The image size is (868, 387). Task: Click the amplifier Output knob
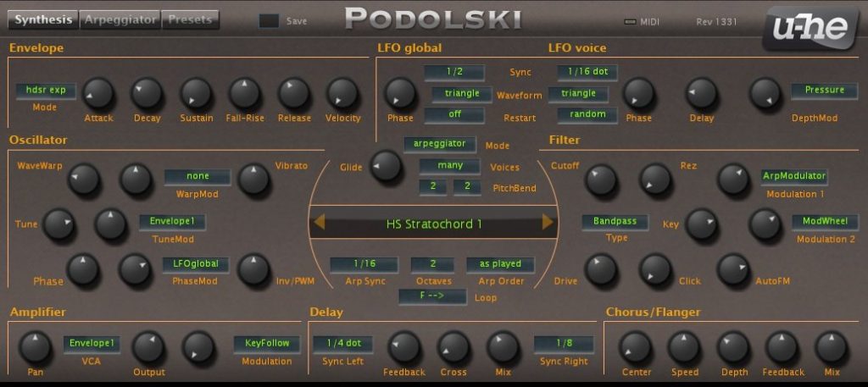148,347
